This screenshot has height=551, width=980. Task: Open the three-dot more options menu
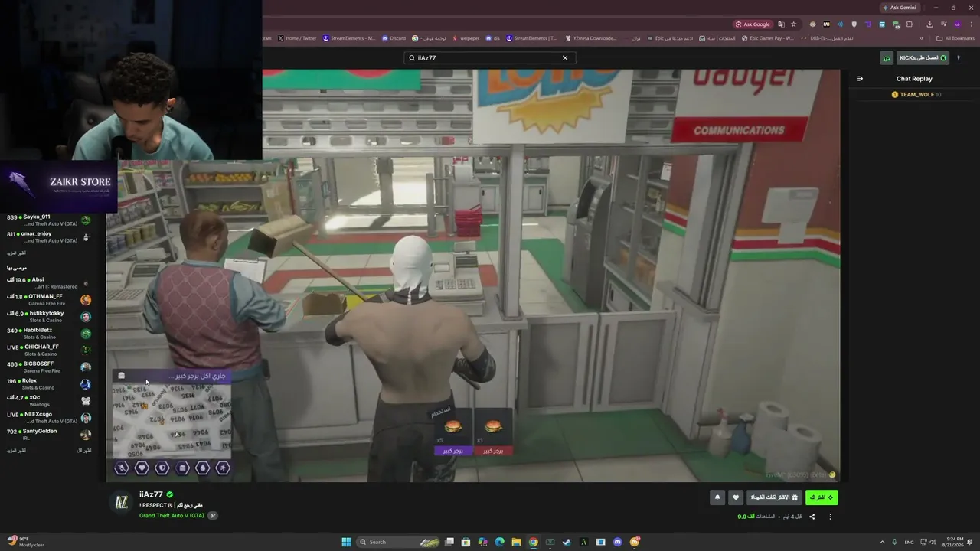point(830,517)
